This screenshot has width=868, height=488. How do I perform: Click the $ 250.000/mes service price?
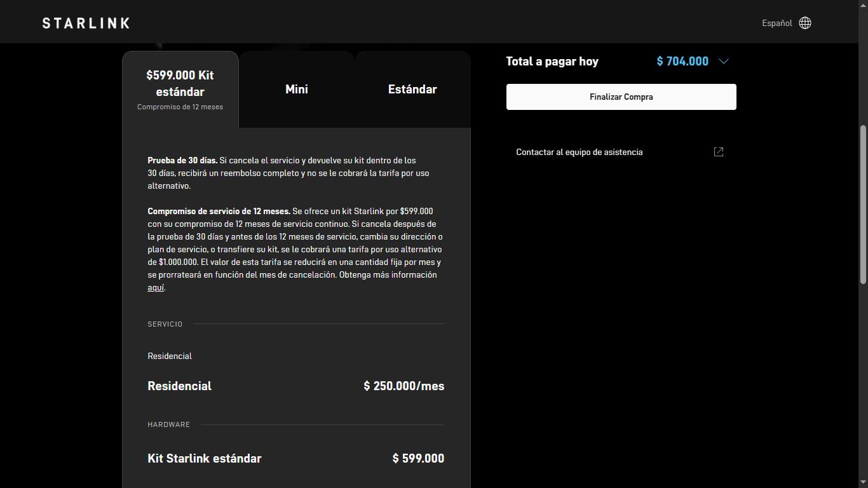tap(404, 386)
